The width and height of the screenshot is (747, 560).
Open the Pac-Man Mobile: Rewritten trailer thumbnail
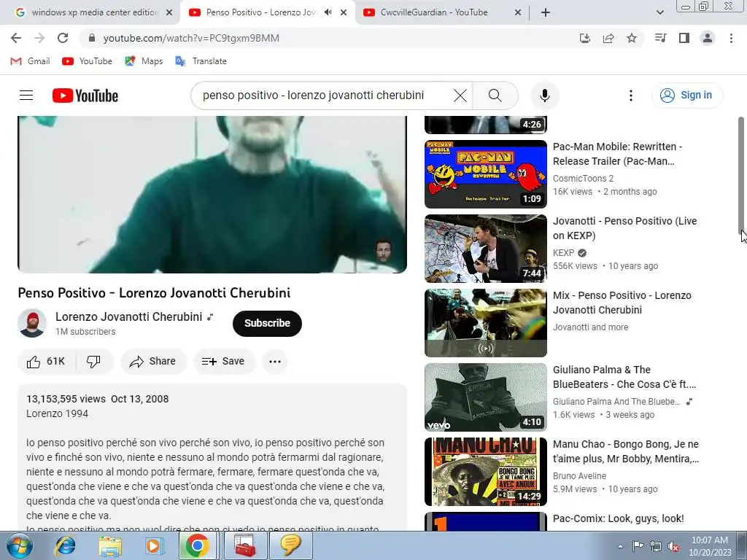485,174
